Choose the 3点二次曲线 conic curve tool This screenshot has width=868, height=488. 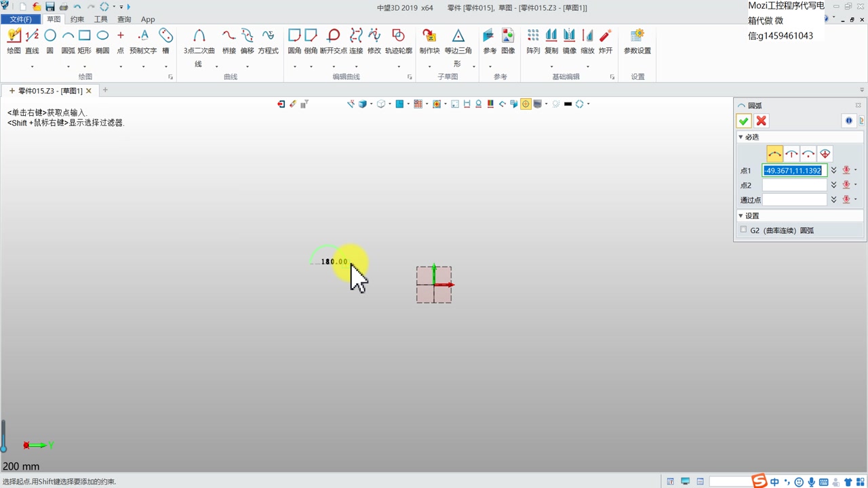199,46
